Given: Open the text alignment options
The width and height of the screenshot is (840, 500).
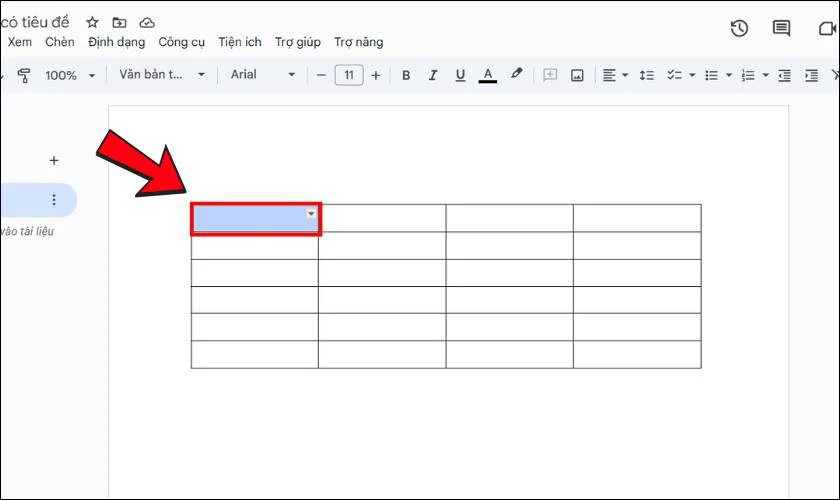Looking at the screenshot, I should (615, 75).
